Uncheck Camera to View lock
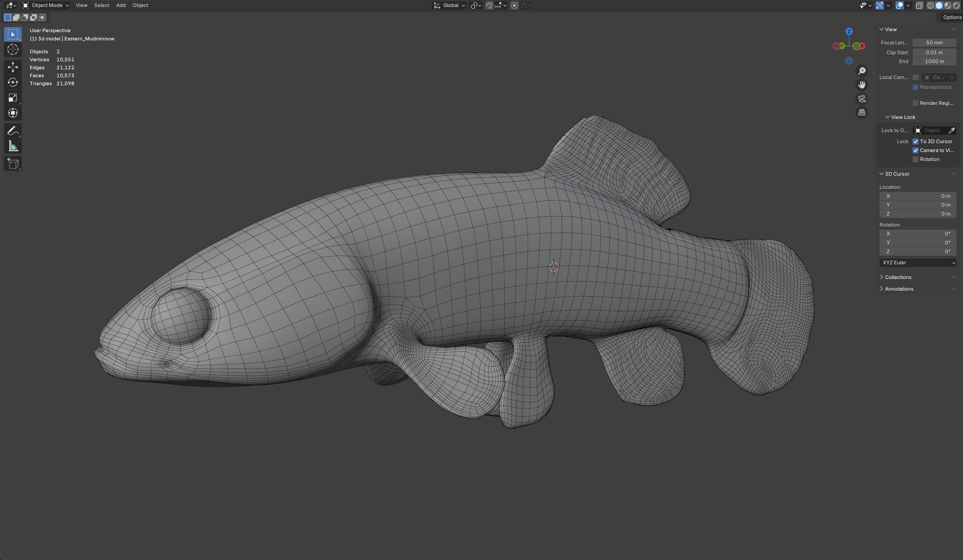963x560 pixels. [915, 151]
